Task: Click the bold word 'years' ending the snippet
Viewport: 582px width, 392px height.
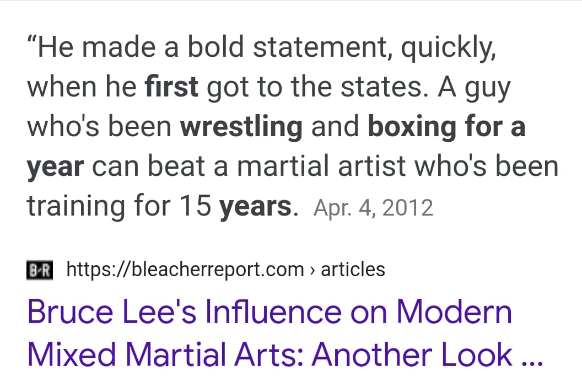Action: (x=255, y=206)
